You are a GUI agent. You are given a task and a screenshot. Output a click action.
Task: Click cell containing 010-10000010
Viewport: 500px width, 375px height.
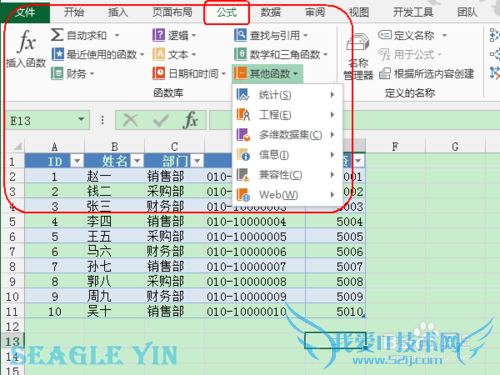click(255, 311)
